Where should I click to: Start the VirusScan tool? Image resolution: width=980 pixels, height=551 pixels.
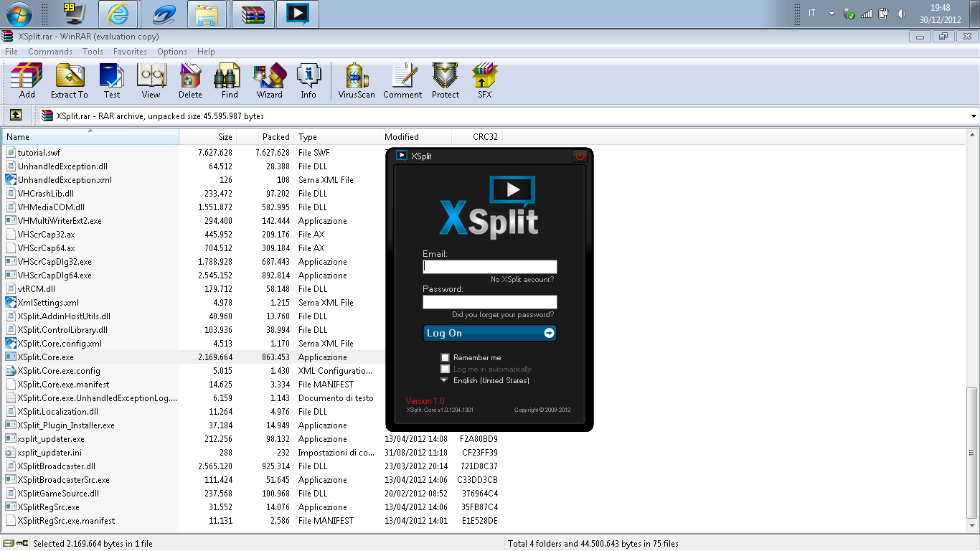357,80
